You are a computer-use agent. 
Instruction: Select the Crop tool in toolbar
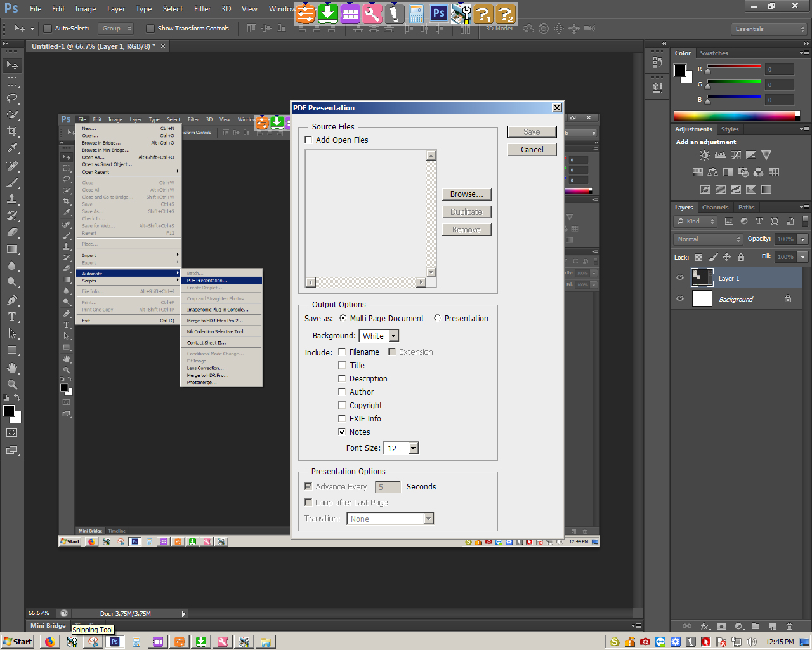pyautogui.click(x=12, y=131)
